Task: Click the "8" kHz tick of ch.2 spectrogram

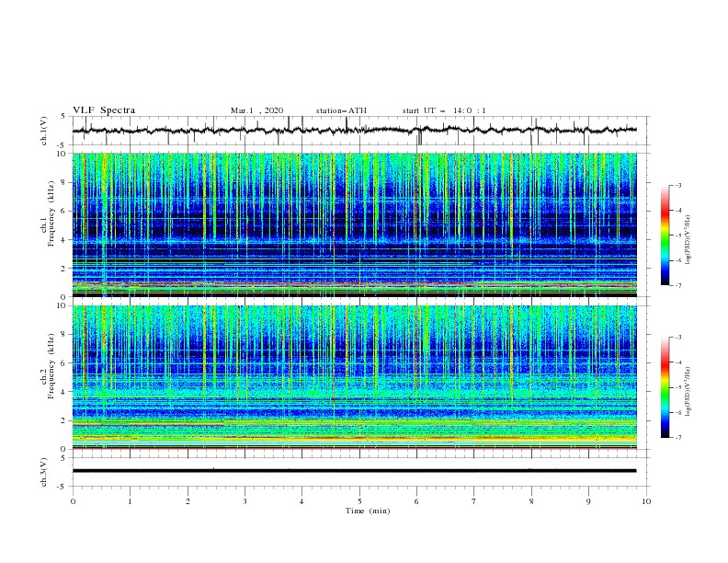Action: point(64,335)
